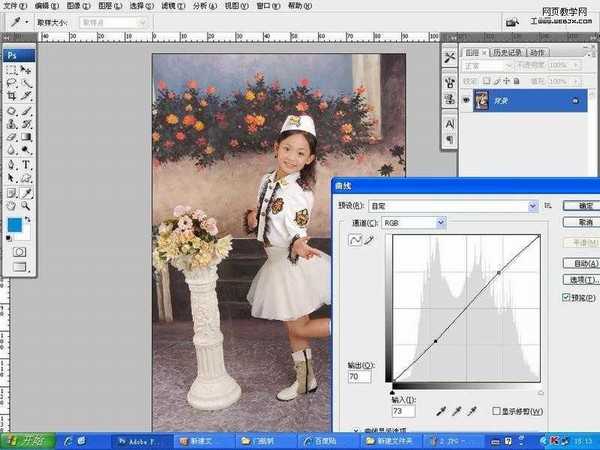
Task: Choose the pencil draw-curve mode icon
Action: (367, 241)
